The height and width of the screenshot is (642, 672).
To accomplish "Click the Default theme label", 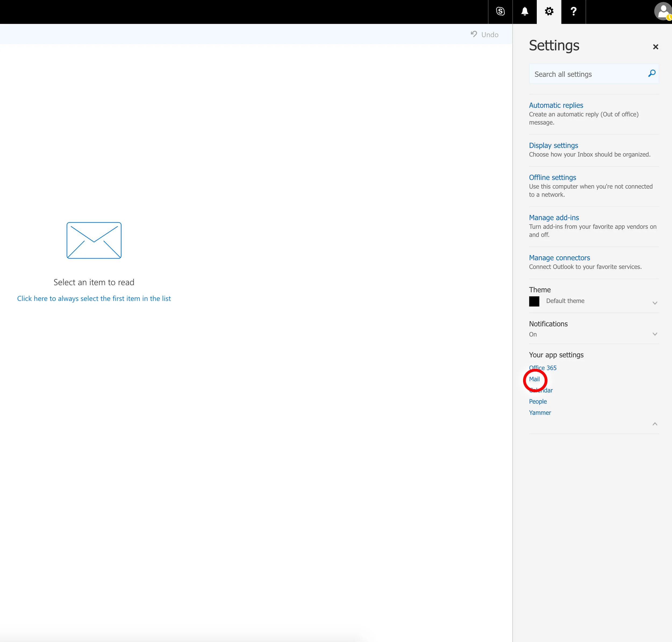I will (565, 301).
